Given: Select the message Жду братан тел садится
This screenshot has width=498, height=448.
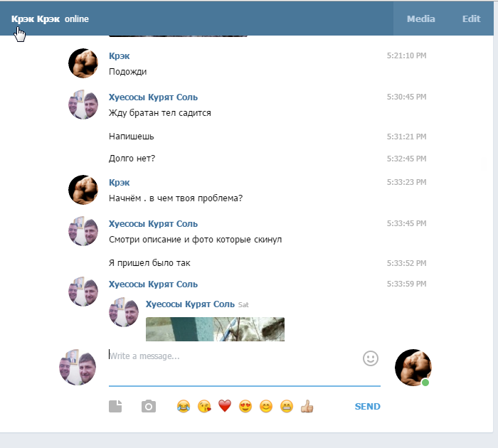Looking at the screenshot, I should pos(160,113).
